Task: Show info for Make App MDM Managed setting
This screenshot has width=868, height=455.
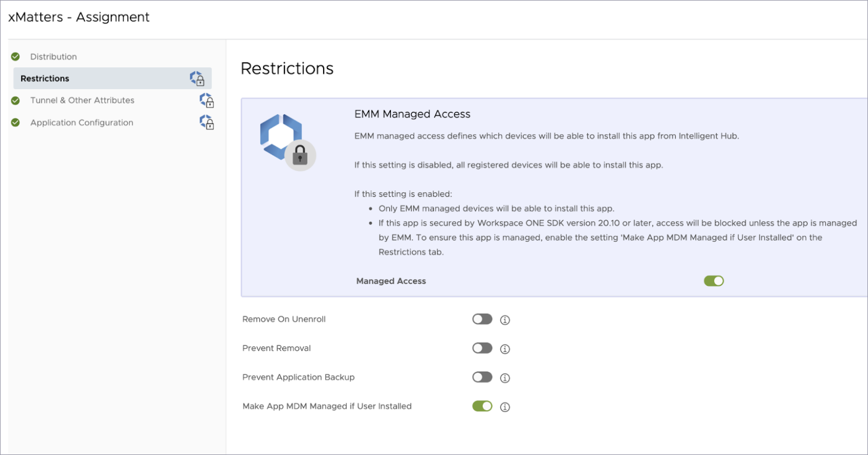Action: click(505, 407)
